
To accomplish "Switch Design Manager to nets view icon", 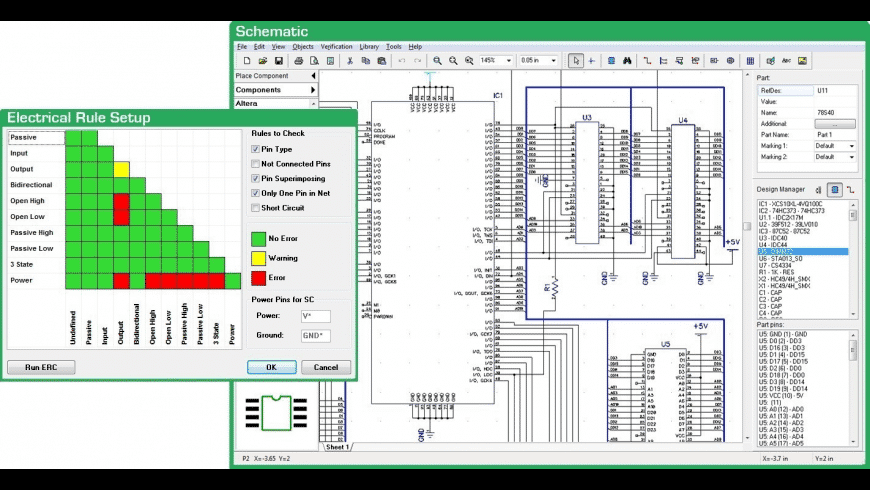I will click(x=851, y=190).
